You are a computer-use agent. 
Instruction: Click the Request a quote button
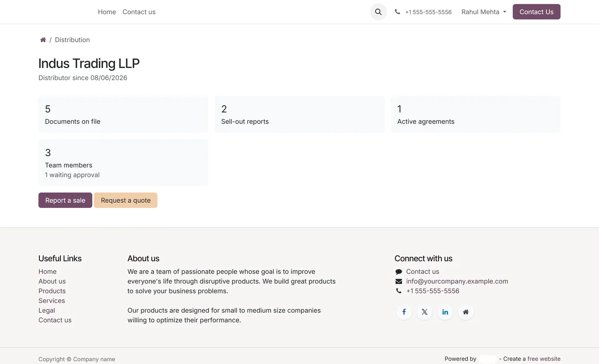coord(126,200)
